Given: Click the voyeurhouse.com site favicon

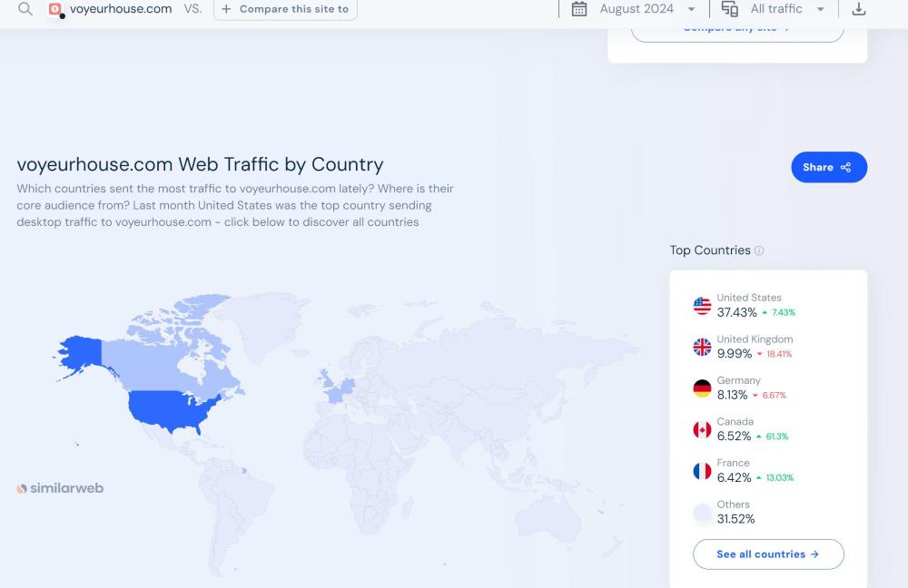Looking at the screenshot, I should point(55,9).
